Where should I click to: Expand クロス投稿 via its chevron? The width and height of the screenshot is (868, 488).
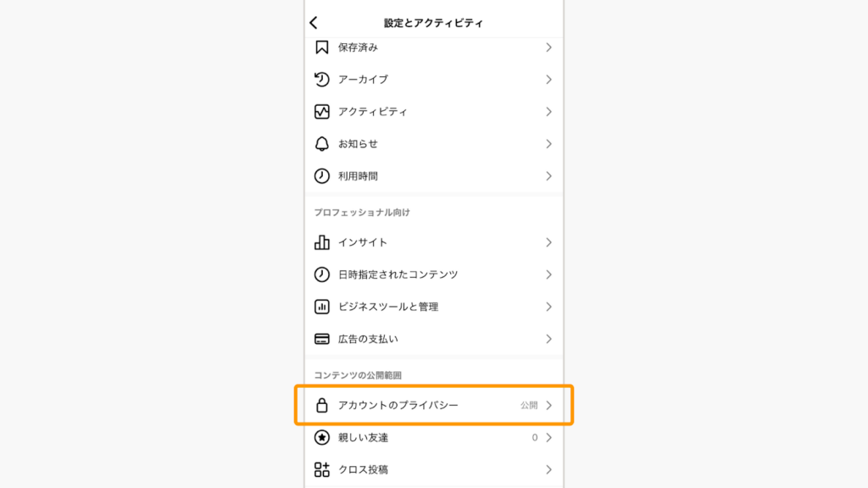tap(549, 469)
